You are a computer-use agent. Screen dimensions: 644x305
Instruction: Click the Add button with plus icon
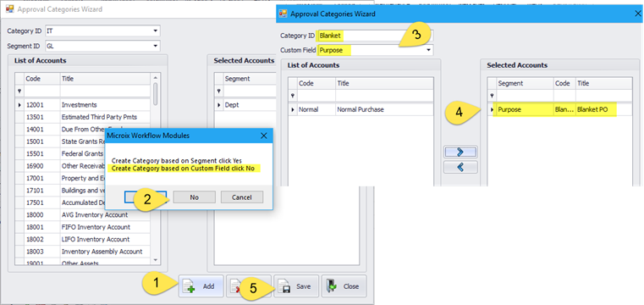201,286
